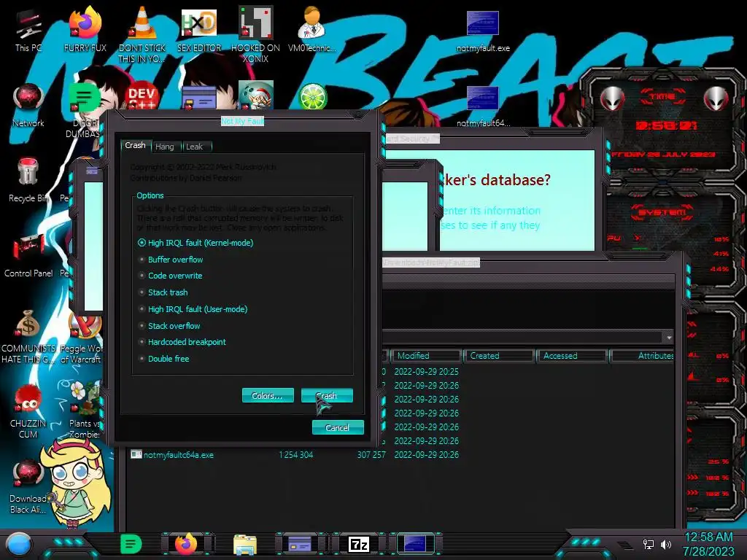The image size is (747, 560).
Task: Click the network tray icon
Action: pos(648,544)
